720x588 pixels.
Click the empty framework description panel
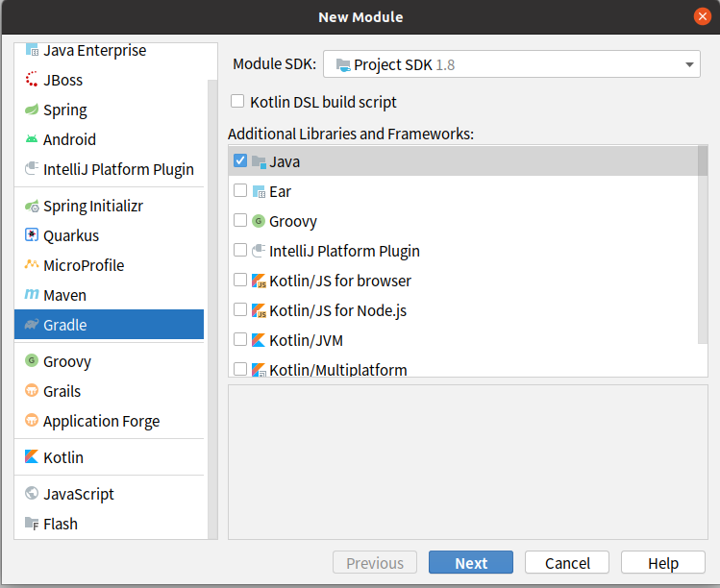point(468,462)
